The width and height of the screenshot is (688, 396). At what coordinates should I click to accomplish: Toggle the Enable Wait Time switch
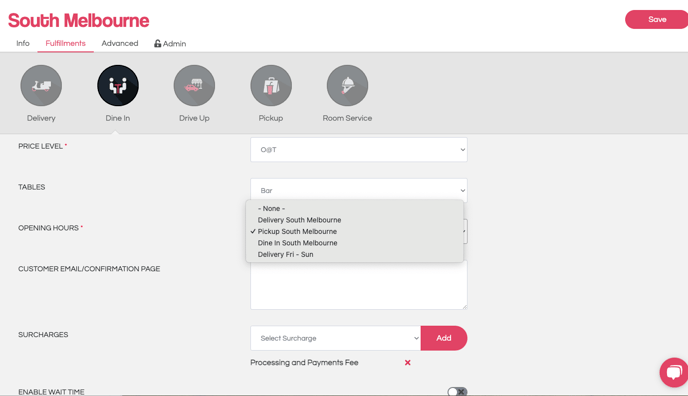click(x=457, y=392)
